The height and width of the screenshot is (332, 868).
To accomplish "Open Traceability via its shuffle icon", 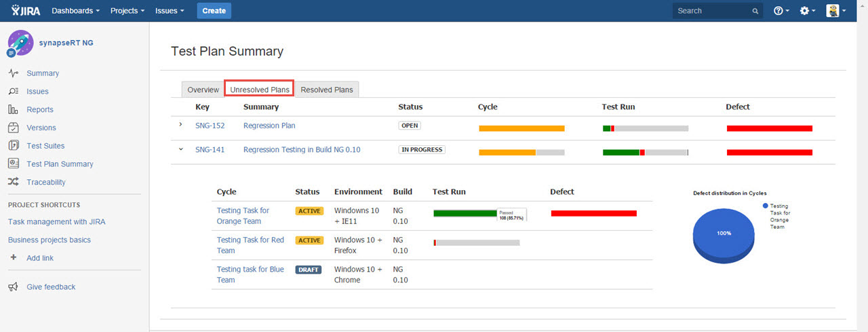I will (14, 182).
